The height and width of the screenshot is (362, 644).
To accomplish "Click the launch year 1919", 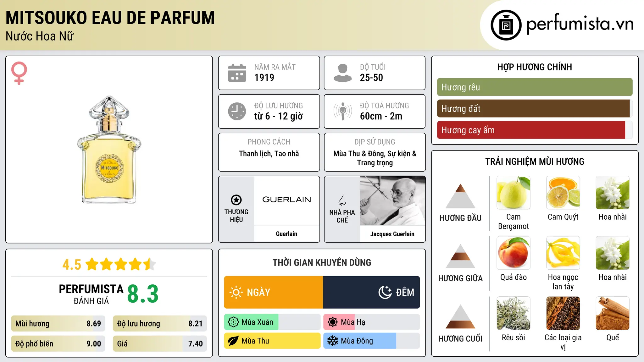I will [264, 78].
